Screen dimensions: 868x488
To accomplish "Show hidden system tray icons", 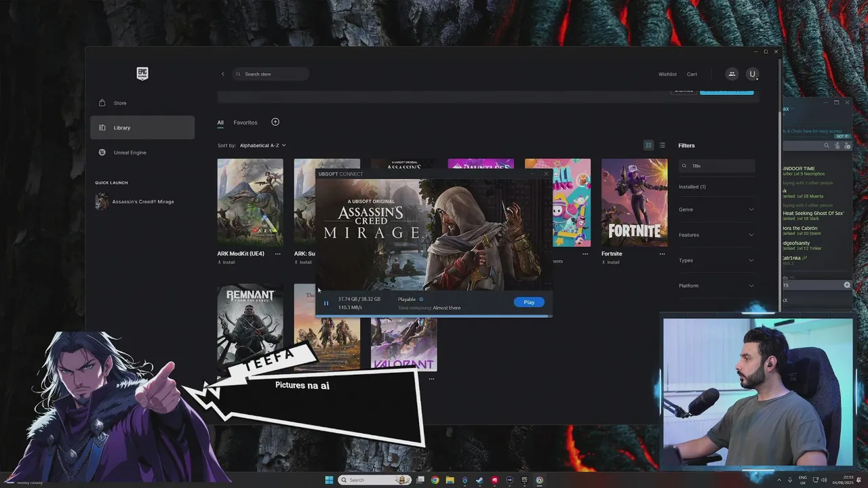I will tap(779, 480).
